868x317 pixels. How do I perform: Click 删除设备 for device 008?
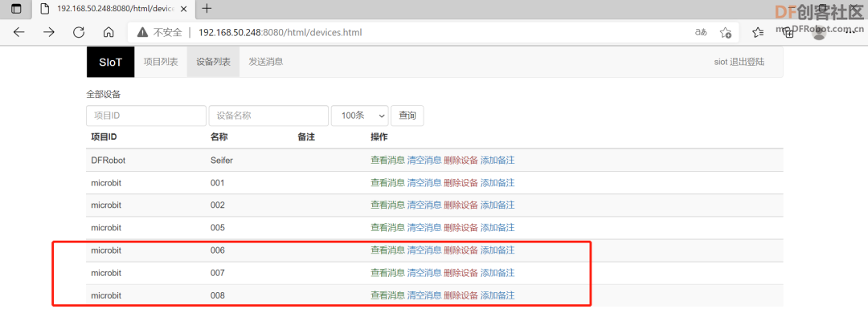tap(461, 296)
